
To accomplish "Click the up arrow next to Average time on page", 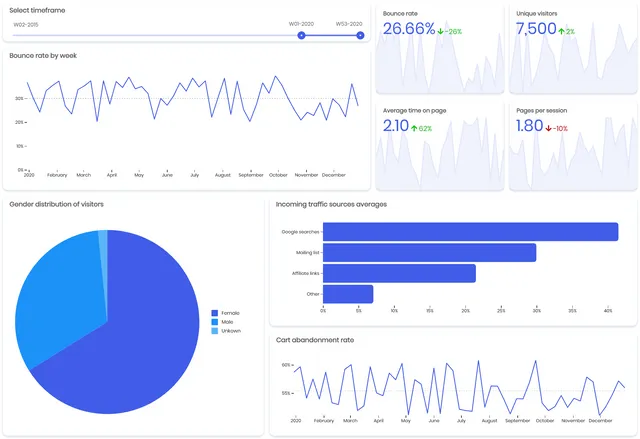I will 414,129.
